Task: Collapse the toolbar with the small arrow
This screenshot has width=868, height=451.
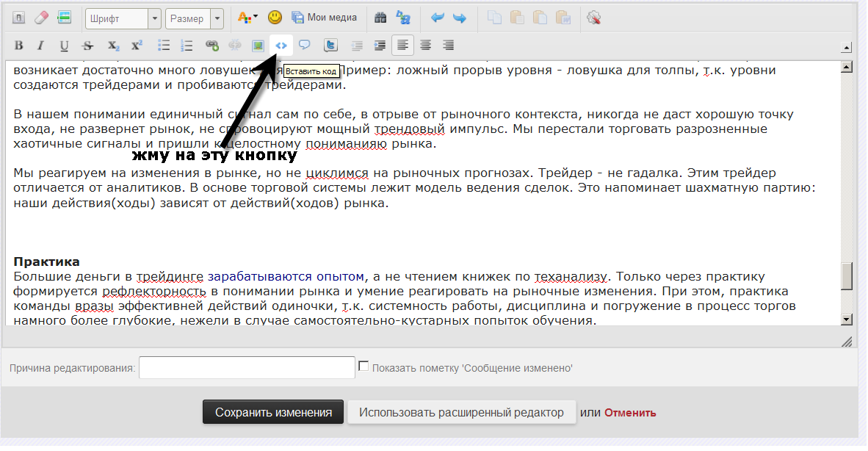Action: click(846, 48)
